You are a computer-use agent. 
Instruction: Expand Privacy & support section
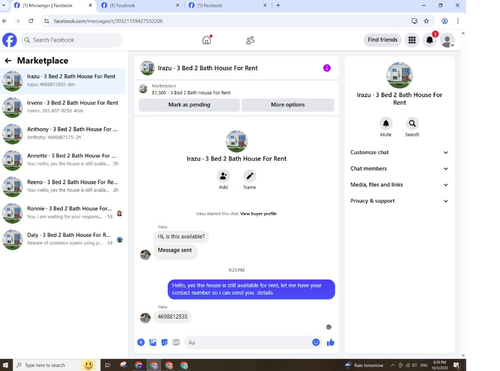(399, 201)
